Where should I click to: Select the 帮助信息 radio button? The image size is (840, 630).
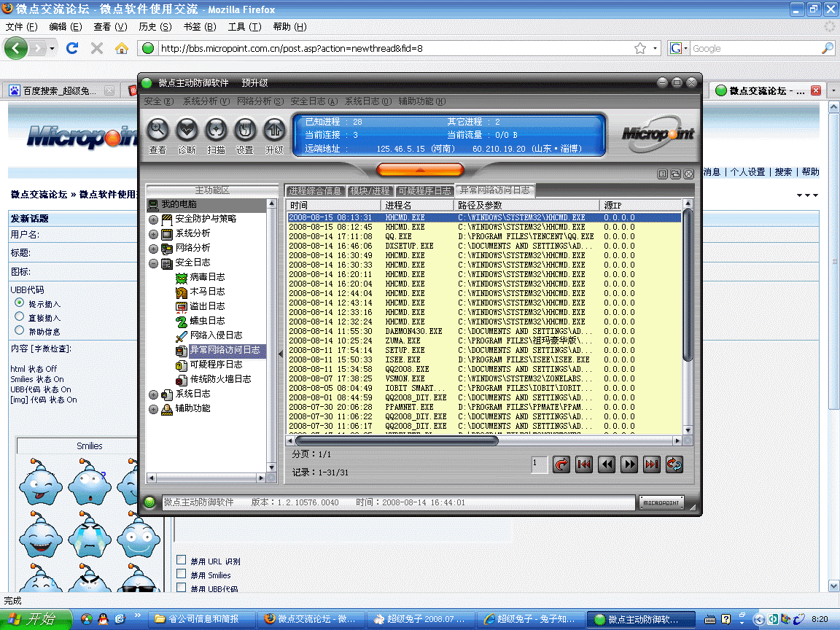click(x=19, y=330)
